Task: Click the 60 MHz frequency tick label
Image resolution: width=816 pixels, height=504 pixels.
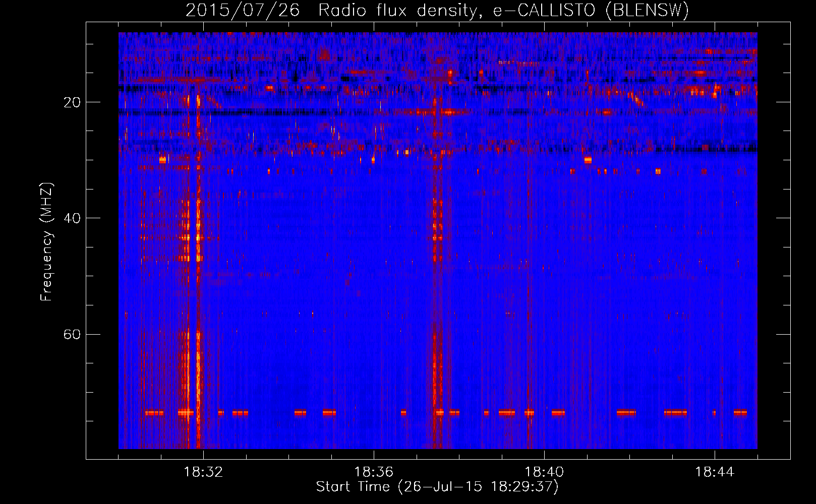Action: (72, 334)
